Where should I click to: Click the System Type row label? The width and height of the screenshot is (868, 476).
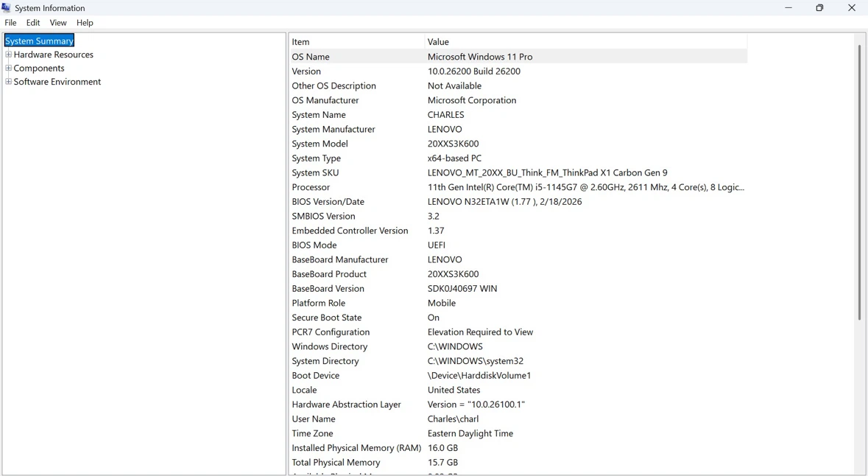(316, 158)
